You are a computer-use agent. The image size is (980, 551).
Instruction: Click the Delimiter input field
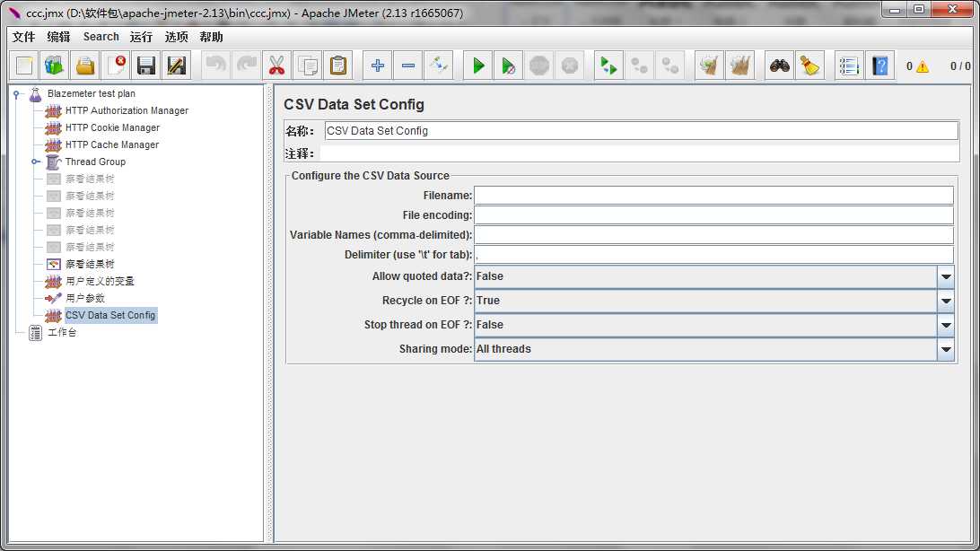[713, 255]
